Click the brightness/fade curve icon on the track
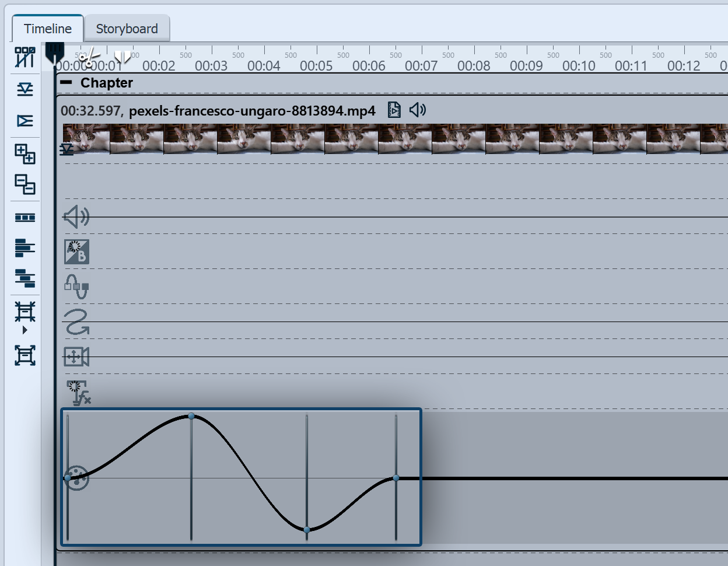This screenshot has height=566, width=728. 76,252
